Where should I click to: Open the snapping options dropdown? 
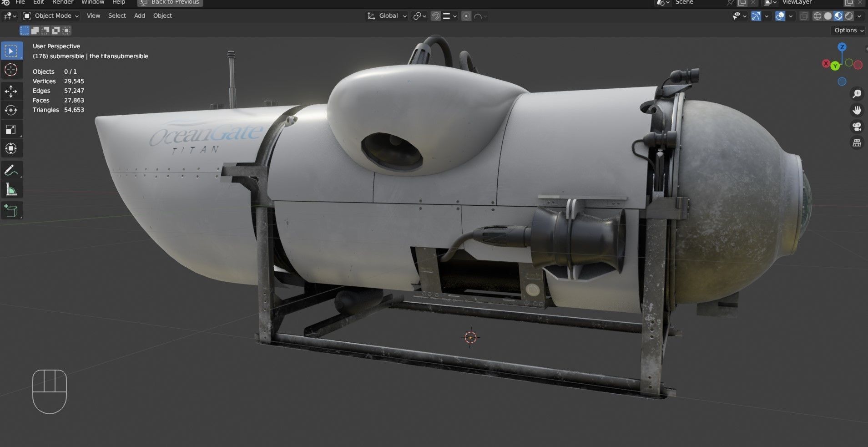coord(450,16)
